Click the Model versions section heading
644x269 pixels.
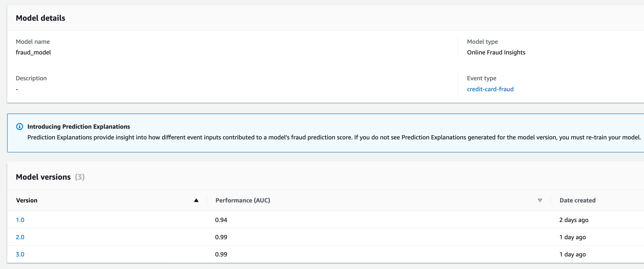(43, 177)
